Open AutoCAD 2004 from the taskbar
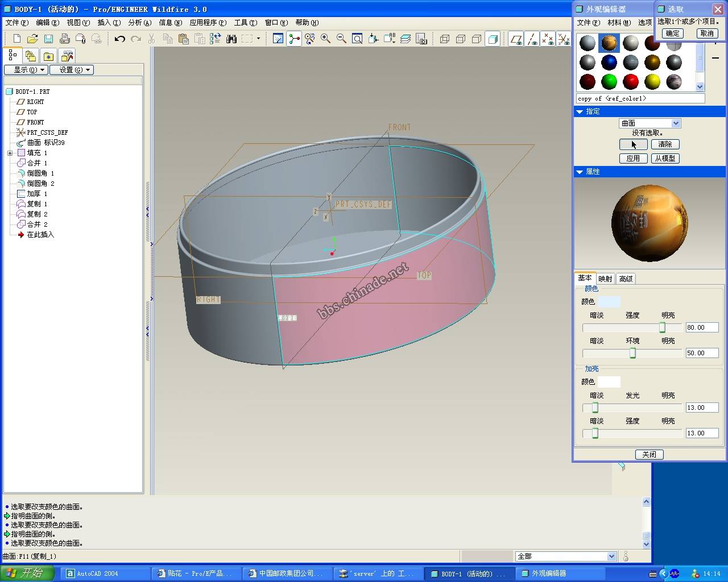Image resolution: width=728 pixels, height=582 pixels. tap(97, 573)
